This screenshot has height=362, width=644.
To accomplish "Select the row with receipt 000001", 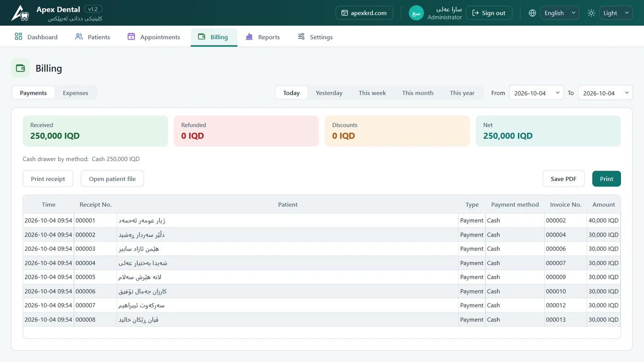I will click(322, 221).
